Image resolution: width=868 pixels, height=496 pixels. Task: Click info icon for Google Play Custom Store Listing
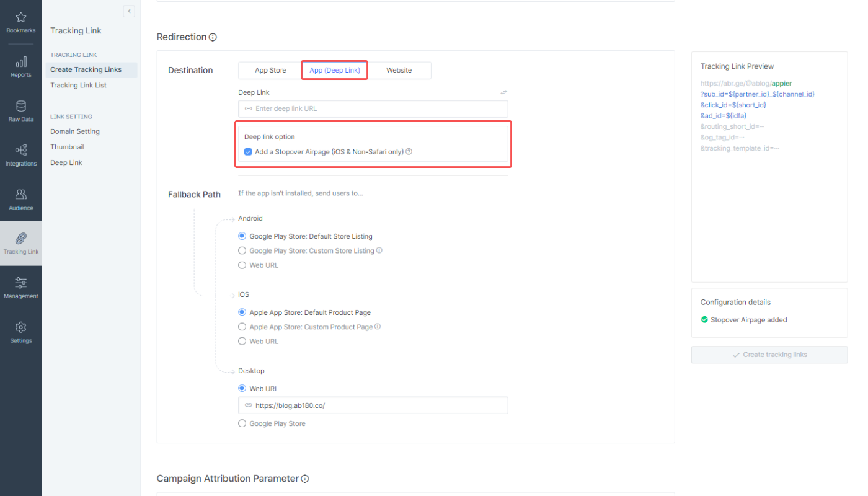click(379, 251)
